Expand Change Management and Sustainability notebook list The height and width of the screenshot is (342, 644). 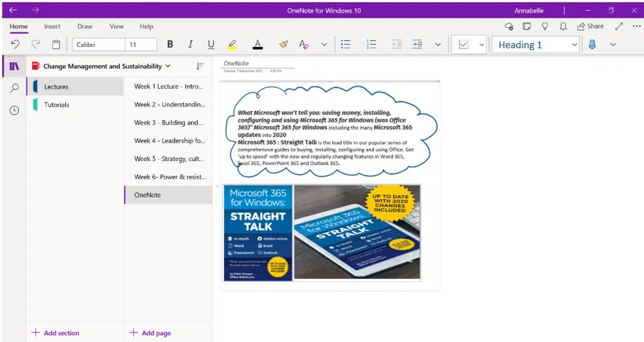click(101, 66)
